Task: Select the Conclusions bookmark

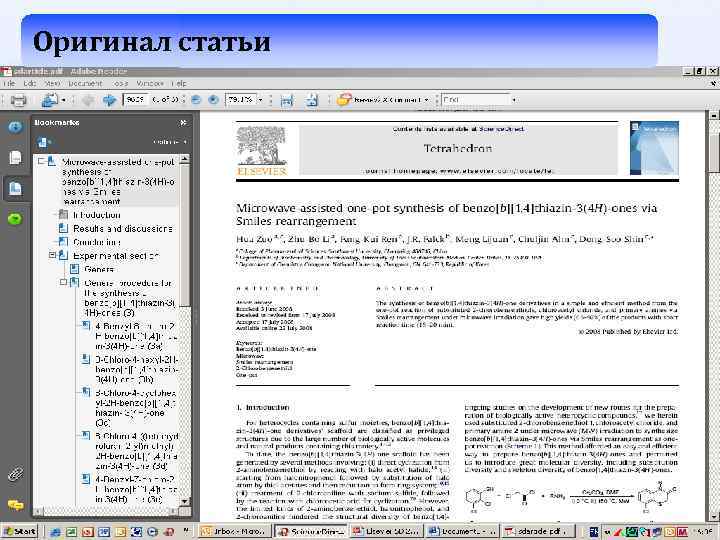Action: 97,242
